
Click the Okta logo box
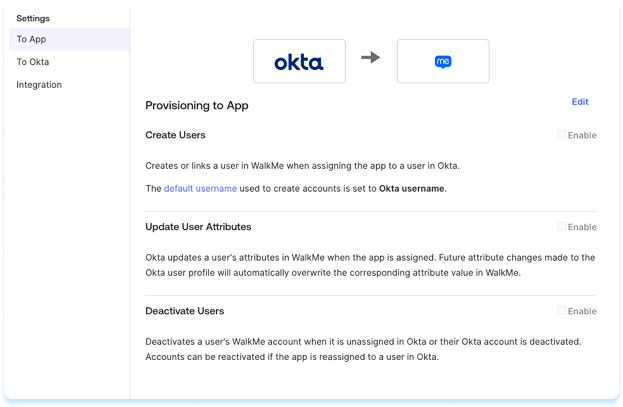299,62
